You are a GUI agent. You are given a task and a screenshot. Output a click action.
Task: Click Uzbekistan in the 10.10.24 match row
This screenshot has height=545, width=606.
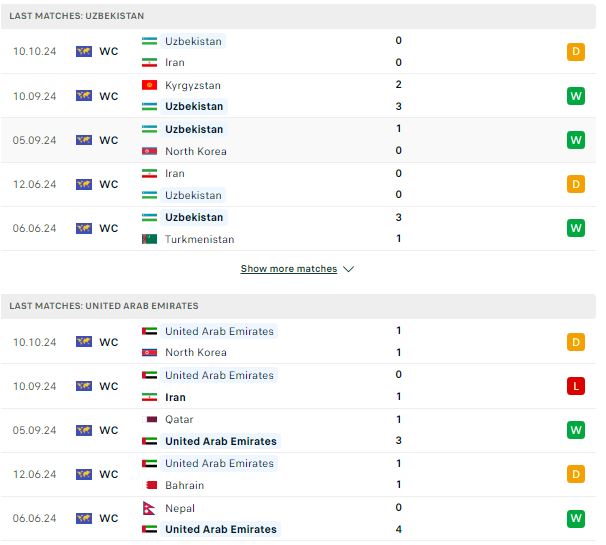pos(193,41)
